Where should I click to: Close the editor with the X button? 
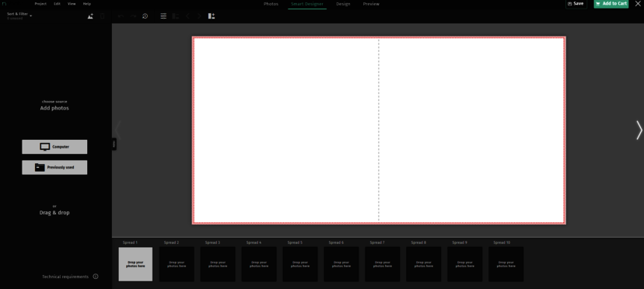pyautogui.click(x=638, y=4)
